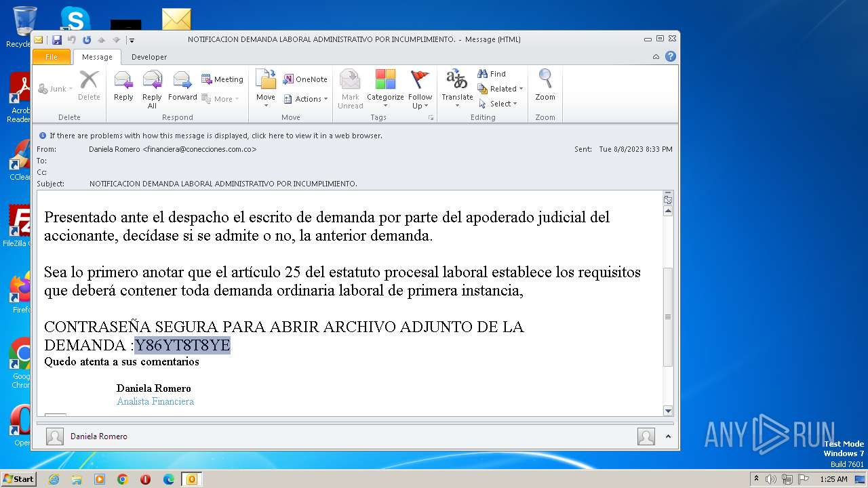
Task: Click the Reply All icon
Action: [152, 89]
